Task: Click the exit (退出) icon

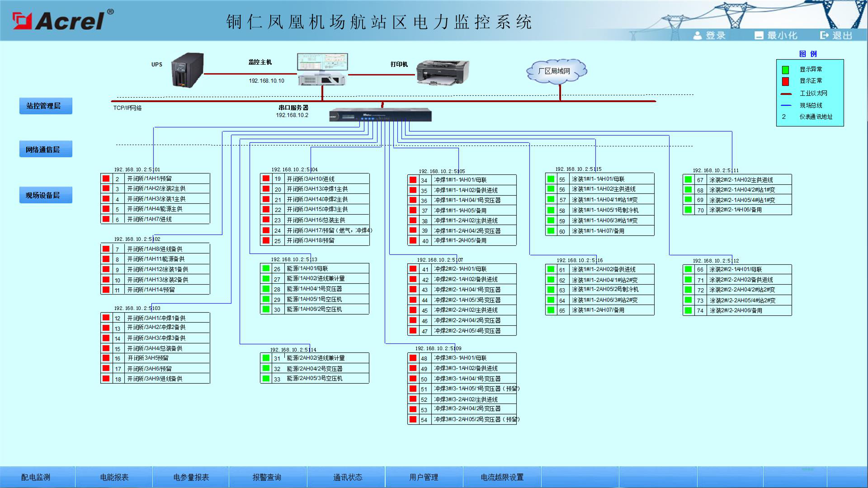Action: (x=825, y=35)
